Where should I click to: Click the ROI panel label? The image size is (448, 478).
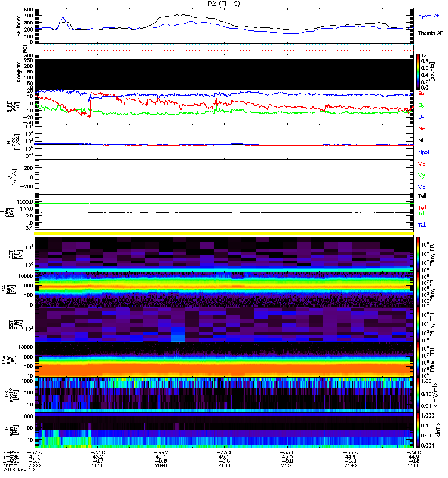26,48
